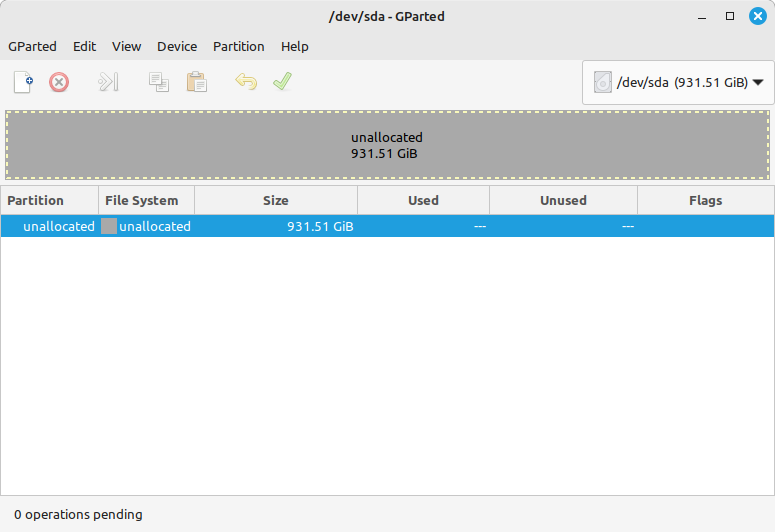Image resolution: width=775 pixels, height=532 pixels.
Task: Click the Resize/Move partition icon
Action: [108, 82]
